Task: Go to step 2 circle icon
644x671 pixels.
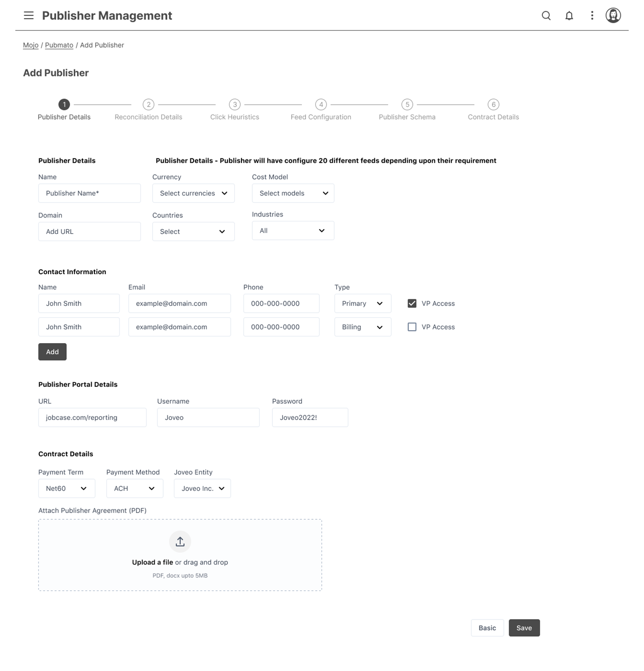Action: coord(148,105)
